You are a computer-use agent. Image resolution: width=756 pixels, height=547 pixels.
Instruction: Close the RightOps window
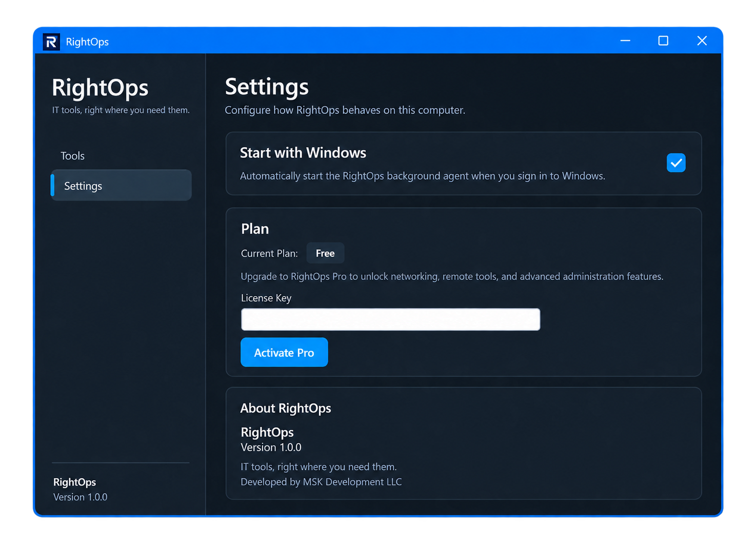click(x=702, y=40)
